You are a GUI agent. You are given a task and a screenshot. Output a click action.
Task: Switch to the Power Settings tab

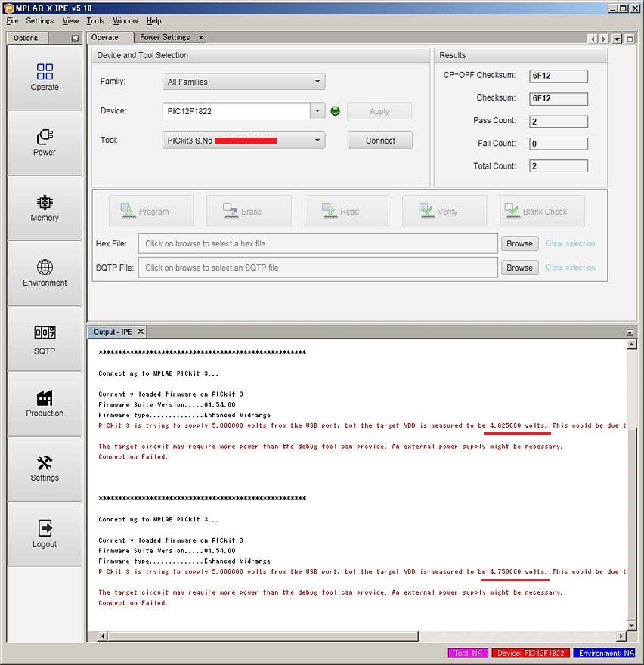coord(165,37)
